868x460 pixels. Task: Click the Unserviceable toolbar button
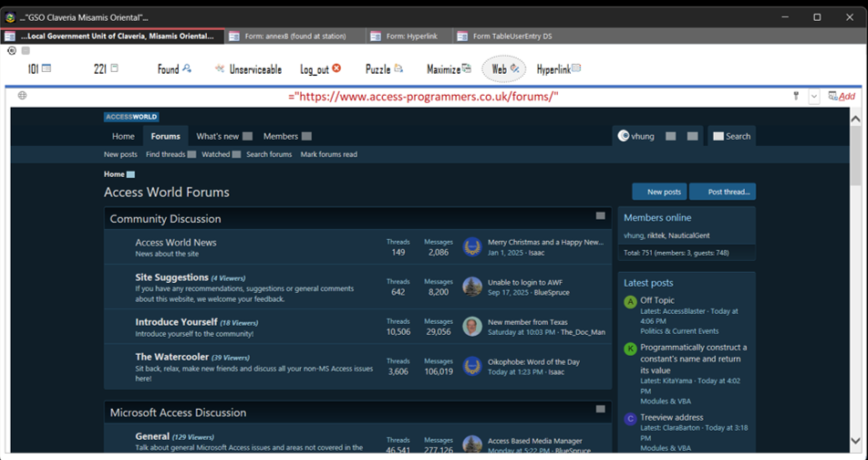point(249,69)
